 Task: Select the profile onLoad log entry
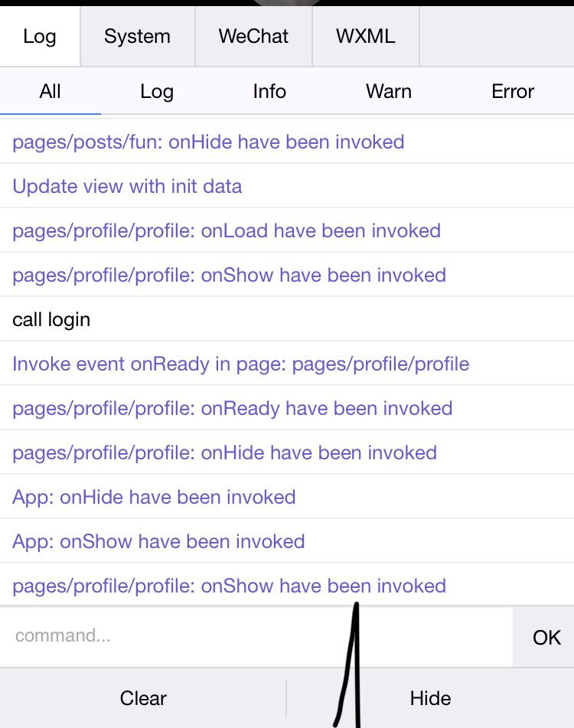click(227, 230)
